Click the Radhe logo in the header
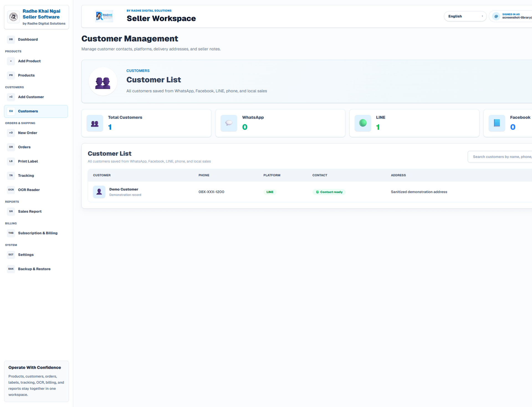 point(104,16)
